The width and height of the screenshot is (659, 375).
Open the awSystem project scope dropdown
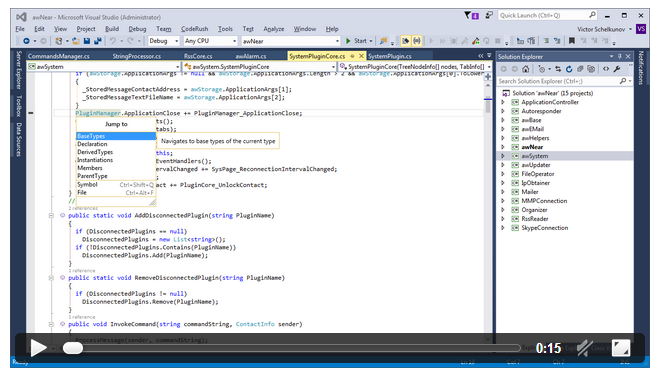pos(104,66)
